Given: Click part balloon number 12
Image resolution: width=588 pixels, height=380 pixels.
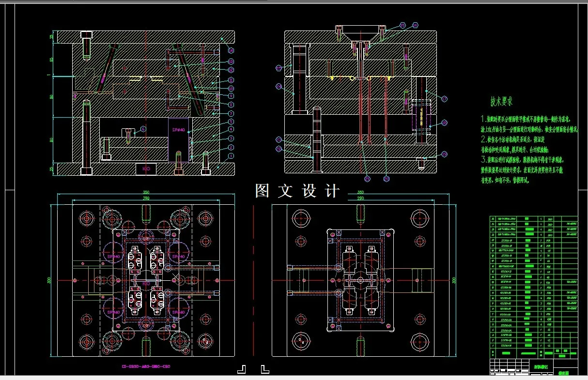Looking at the screenshot, I should 231,70.
